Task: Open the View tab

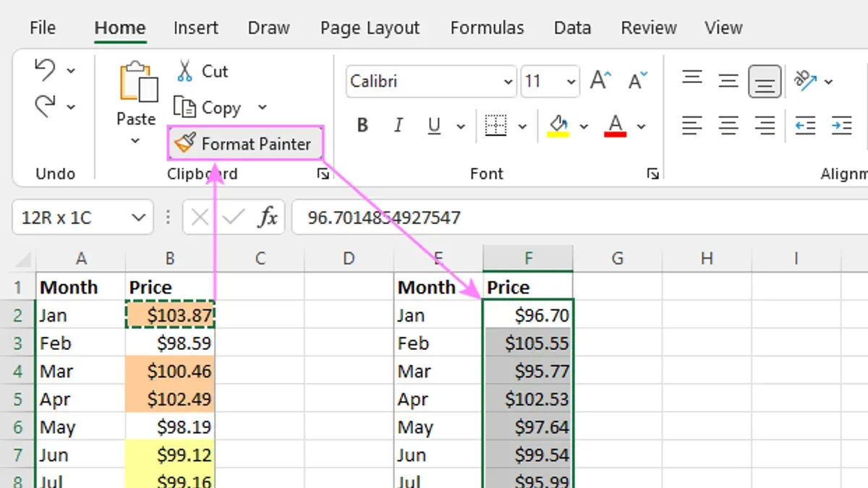Action: (723, 28)
